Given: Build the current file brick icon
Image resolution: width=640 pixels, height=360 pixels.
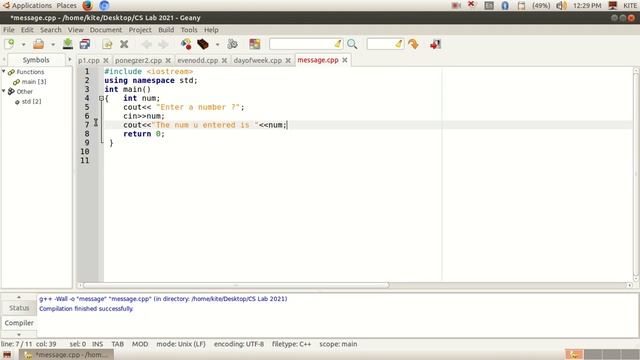Looking at the screenshot, I should click(x=203, y=44).
